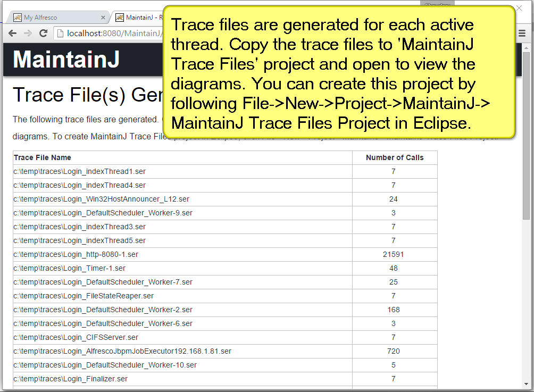Click the Number of Calls column header
Viewport: 534px width, 392px height.
pos(395,157)
